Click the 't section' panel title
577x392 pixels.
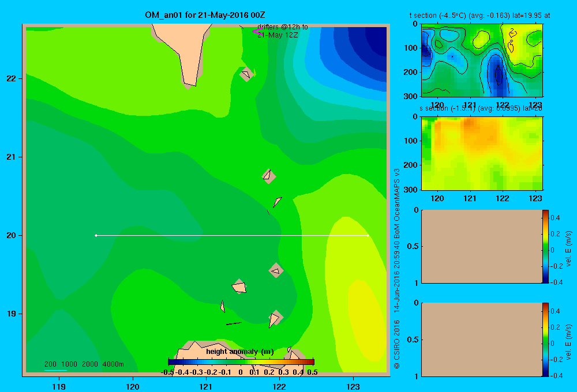click(x=479, y=16)
